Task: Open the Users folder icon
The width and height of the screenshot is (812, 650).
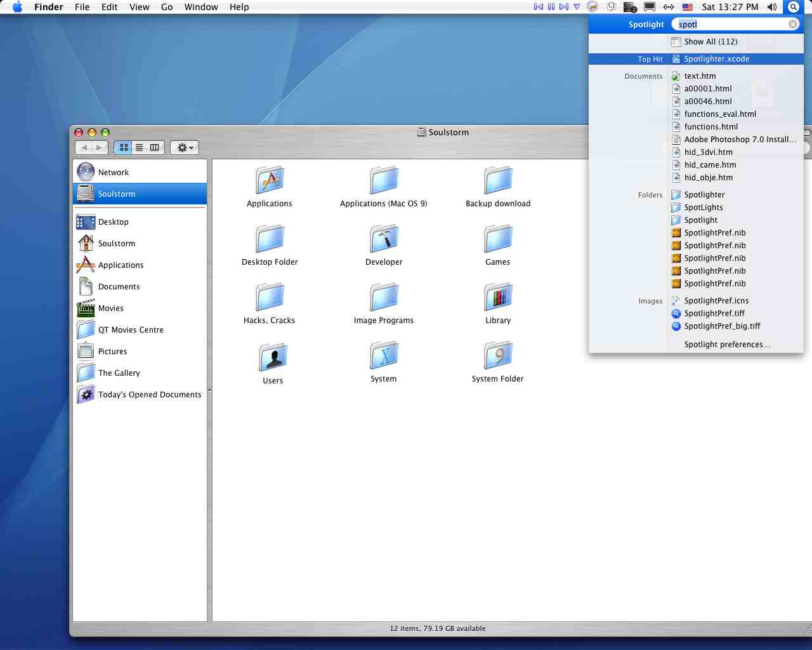Action: (273, 358)
